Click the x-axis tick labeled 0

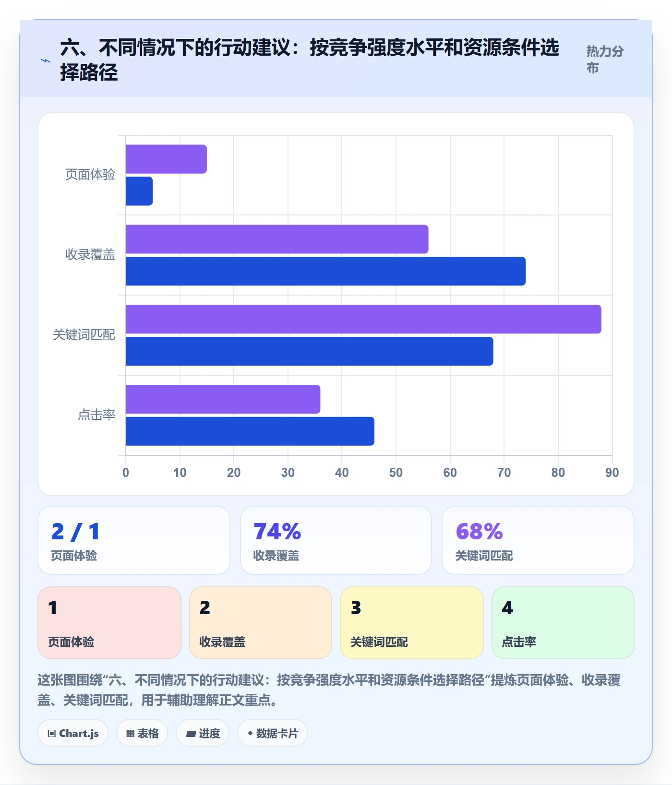pos(126,473)
